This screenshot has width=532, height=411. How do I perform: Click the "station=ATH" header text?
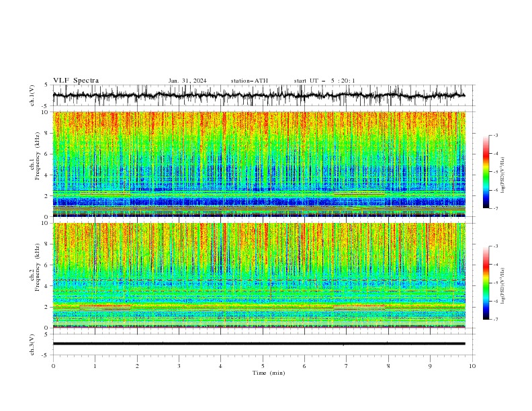point(249,81)
